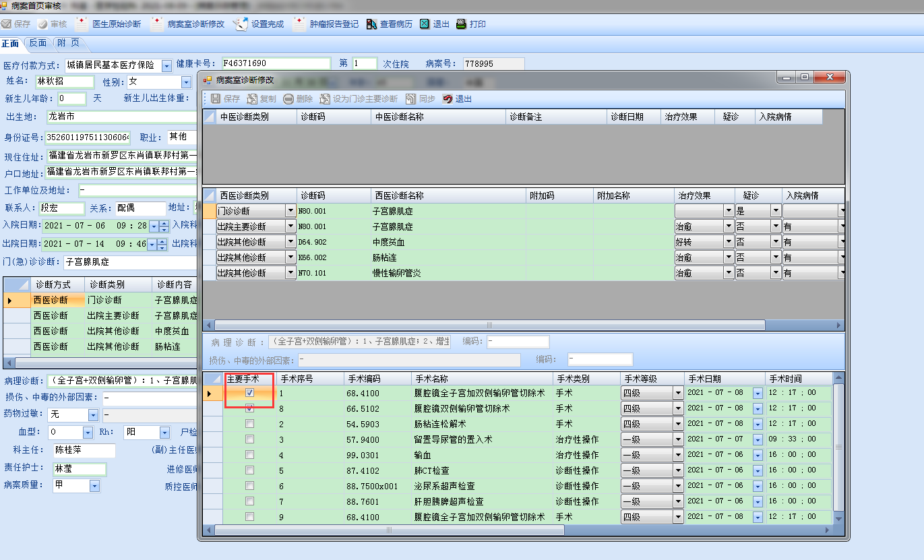Click the 病理诊断 编码 field in the dialog
The image size is (924, 560).
coord(518,342)
